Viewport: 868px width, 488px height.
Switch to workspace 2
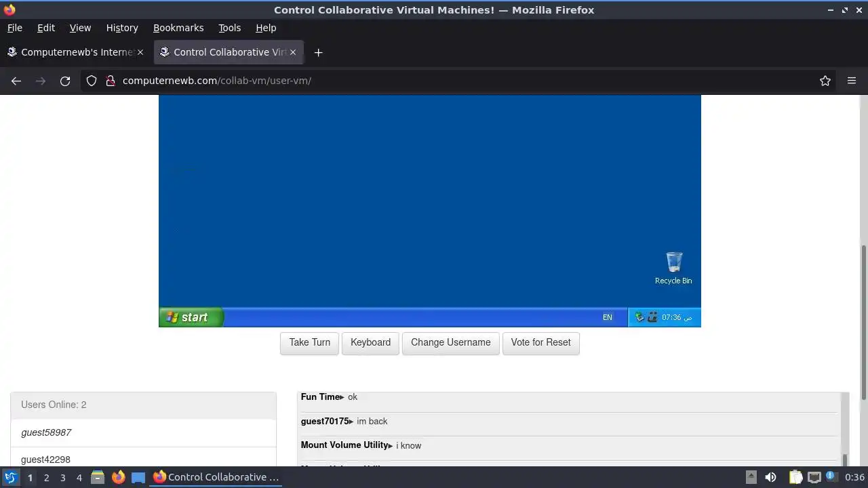click(46, 478)
